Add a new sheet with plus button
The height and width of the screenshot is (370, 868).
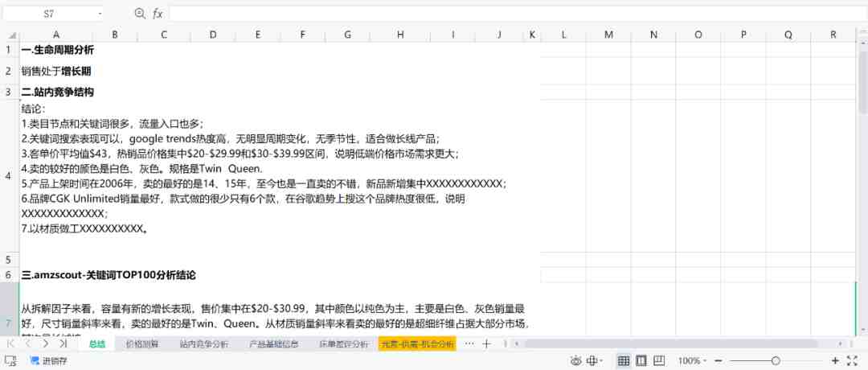click(486, 344)
